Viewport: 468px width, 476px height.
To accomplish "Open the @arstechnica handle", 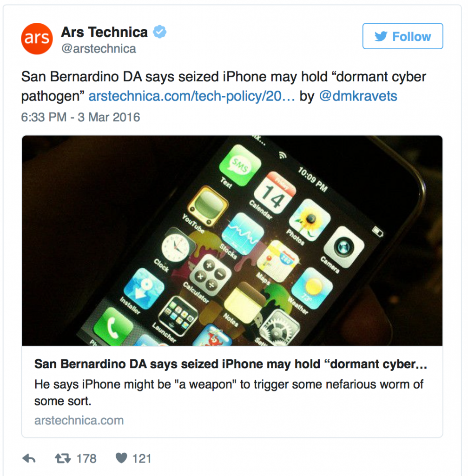I will point(99,48).
